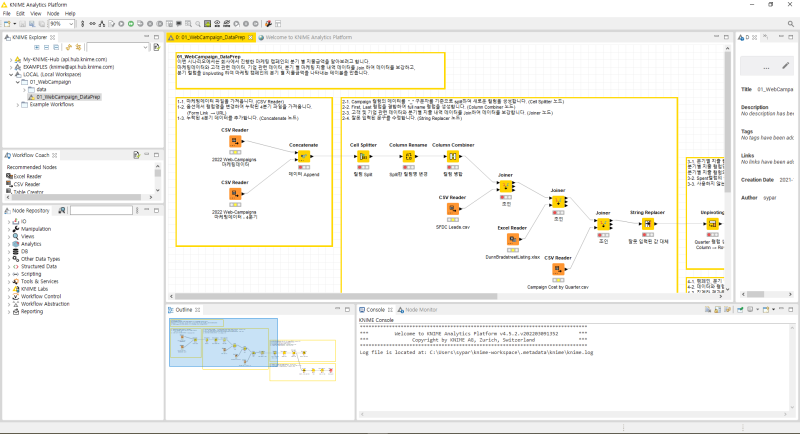800x434 pixels.
Task: Select the Excel Reader node on canvas
Action: point(513,239)
